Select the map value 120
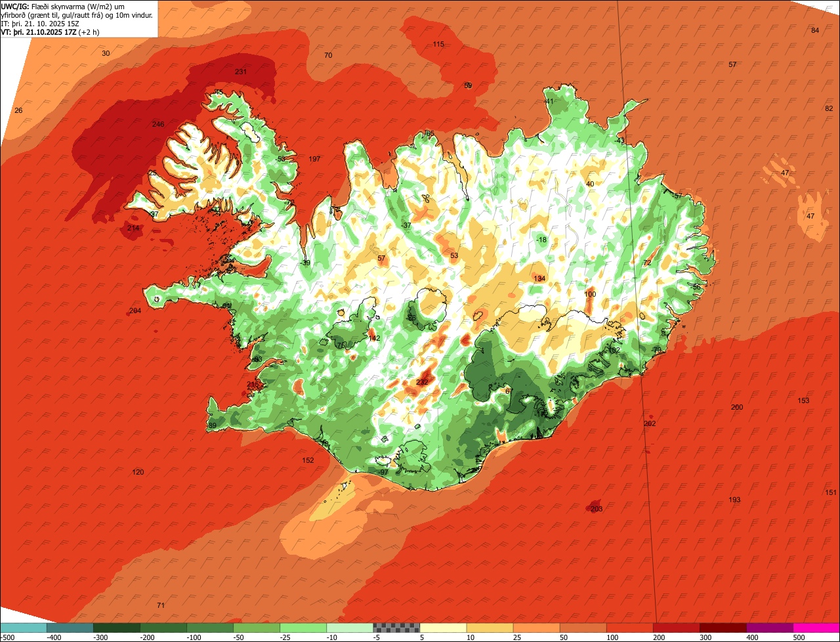The image size is (840, 642). point(138,472)
